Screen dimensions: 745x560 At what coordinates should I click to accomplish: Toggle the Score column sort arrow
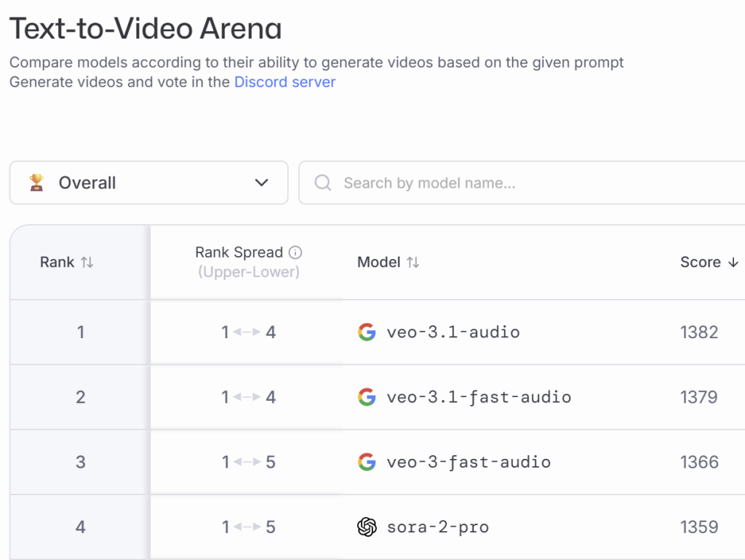pyautogui.click(x=733, y=263)
